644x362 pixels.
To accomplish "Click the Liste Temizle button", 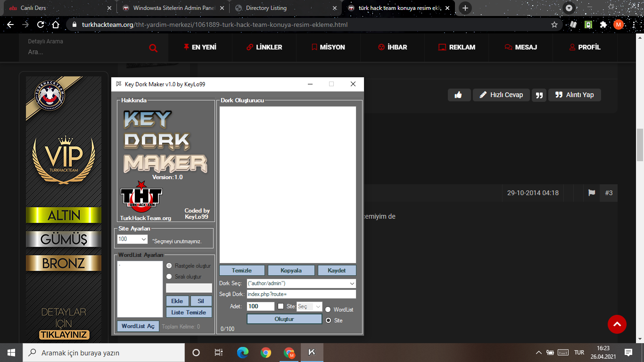I will pyautogui.click(x=189, y=312).
